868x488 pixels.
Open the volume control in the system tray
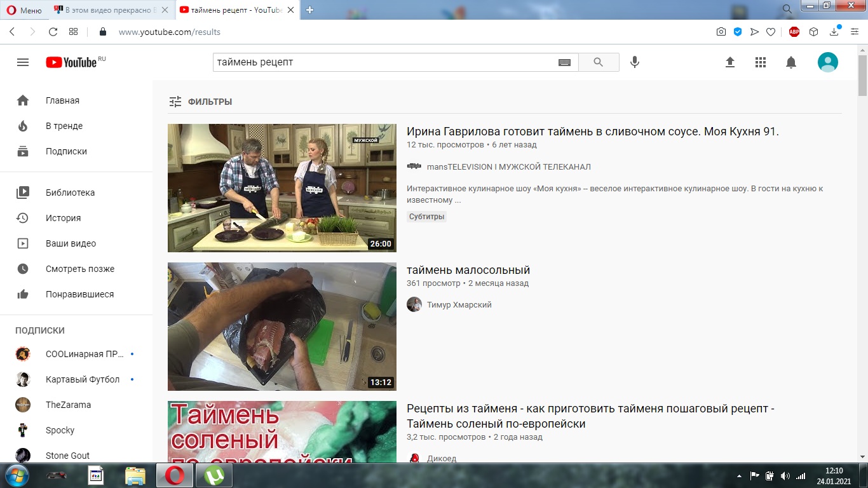(785, 476)
